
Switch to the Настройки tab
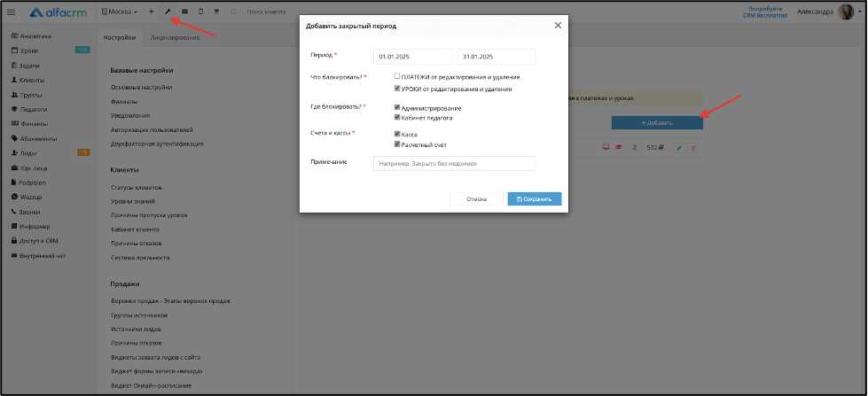(x=120, y=37)
